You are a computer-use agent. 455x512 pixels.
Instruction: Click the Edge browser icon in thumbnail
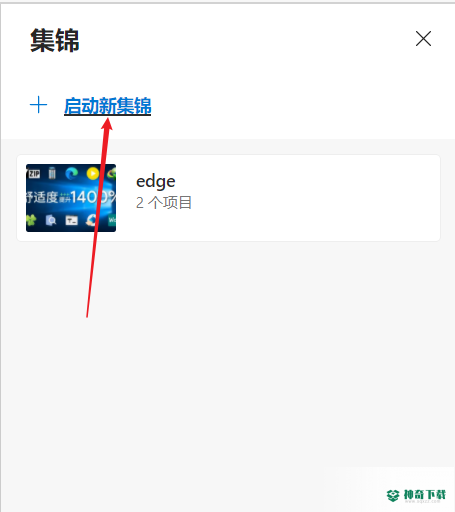click(72, 173)
